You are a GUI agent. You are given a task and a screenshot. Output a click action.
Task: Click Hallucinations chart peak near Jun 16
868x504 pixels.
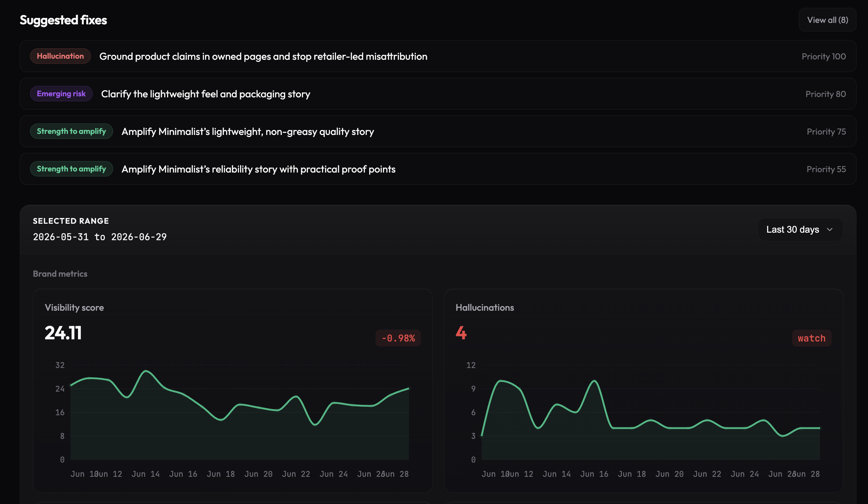tap(594, 381)
